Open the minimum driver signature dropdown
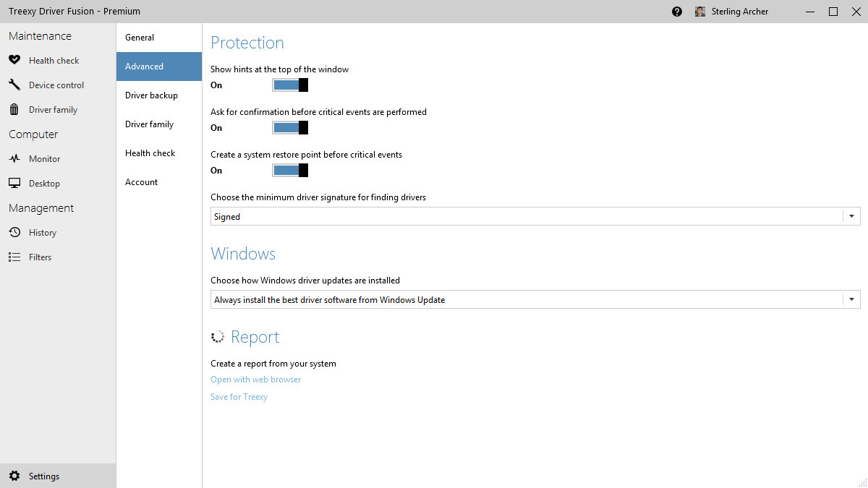Image resolution: width=868 pixels, height=488 pixels. 535,216
